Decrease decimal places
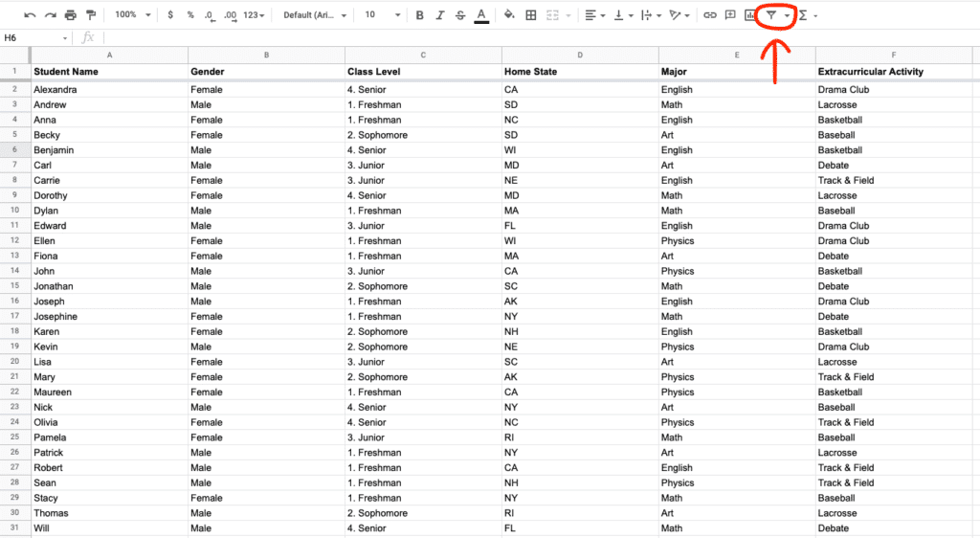Viewport: 980px width, 538px height. (209, 15)
